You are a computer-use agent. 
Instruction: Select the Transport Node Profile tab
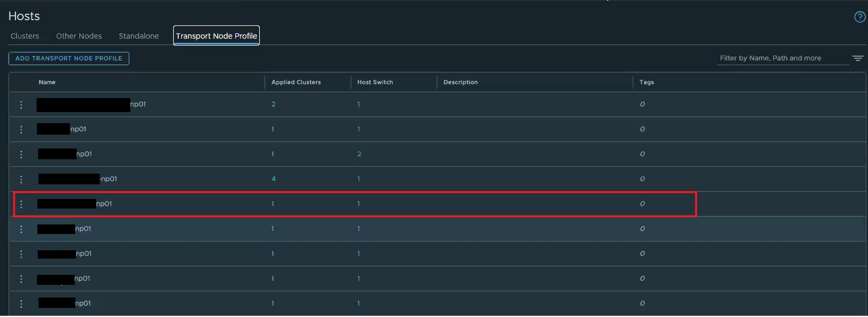216,36
